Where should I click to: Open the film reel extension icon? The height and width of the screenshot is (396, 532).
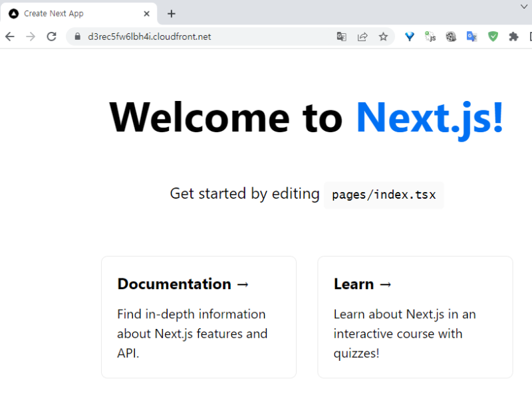pos(451,37)
